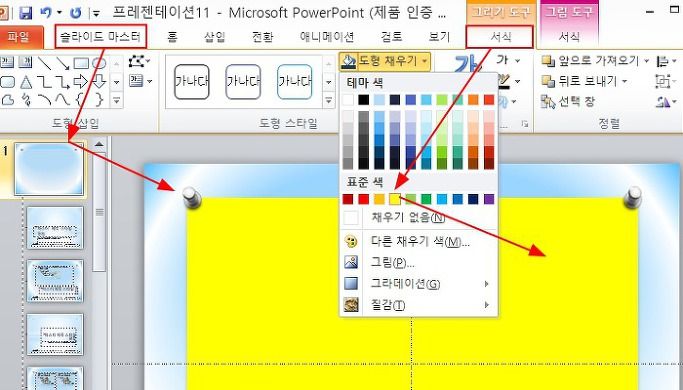Select the top-right pushpin image on the slide
The width and height of the screenshot is (683, 390).
pos(632,197)
